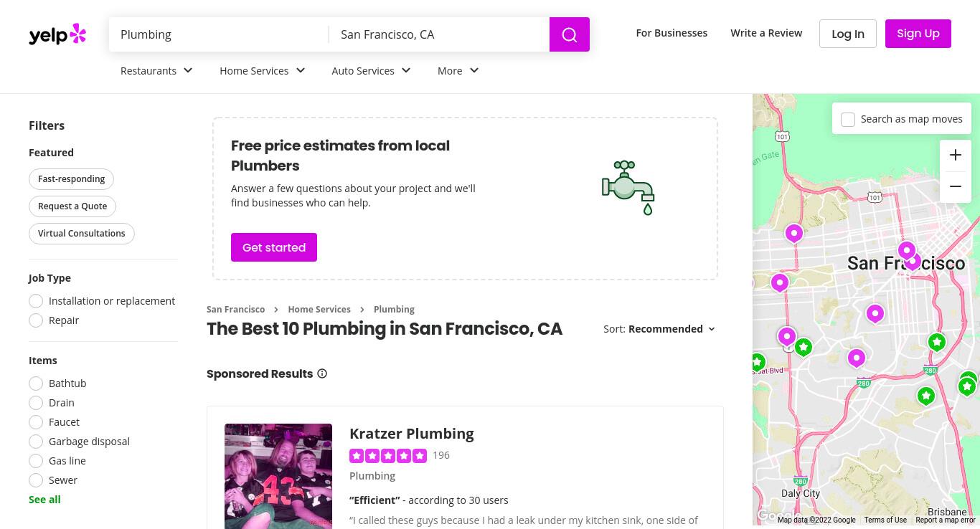Screen dimensions: 980x529
Task: Click the faucet illustration icon
Action: [628, 188]
